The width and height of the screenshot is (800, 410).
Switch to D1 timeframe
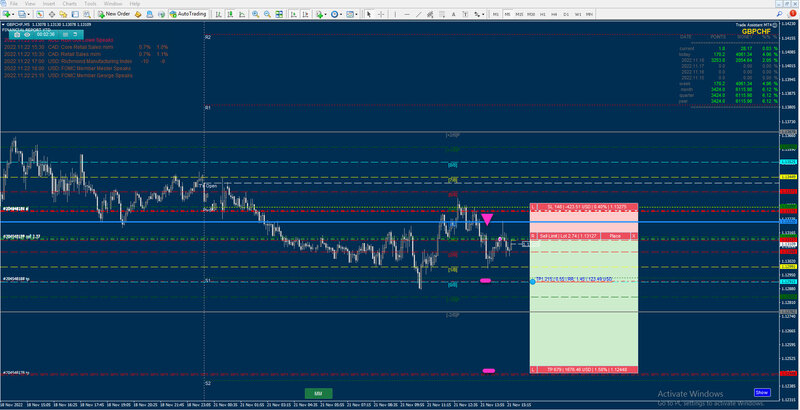[x=566, y=14]
